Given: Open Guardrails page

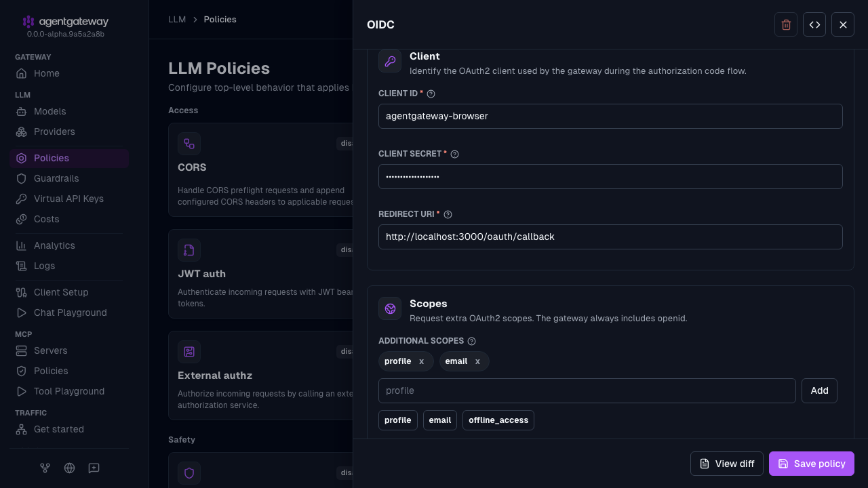Looking at the screenshot, I should pyautogui.click(x=69, y=178).
